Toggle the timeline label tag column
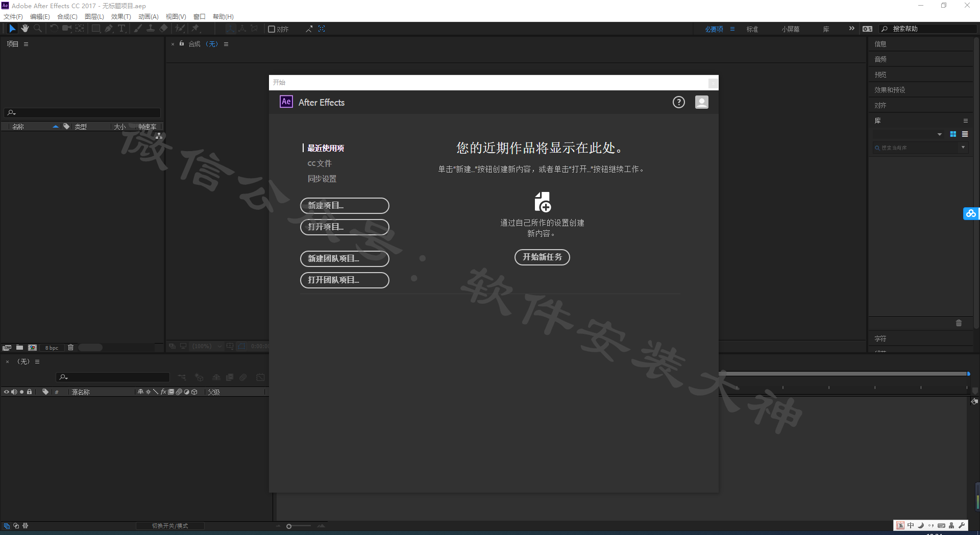 pos(45,392)
